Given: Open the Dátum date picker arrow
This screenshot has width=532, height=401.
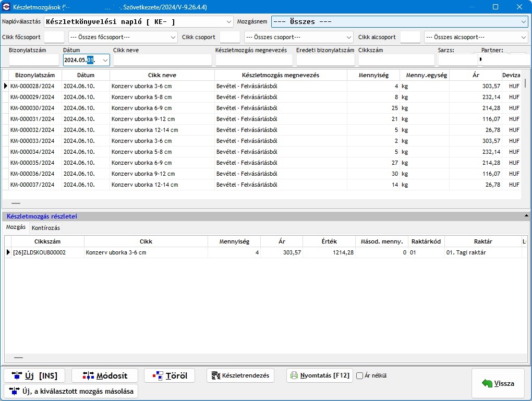Looking at the screenshot, I should [105, 60].
